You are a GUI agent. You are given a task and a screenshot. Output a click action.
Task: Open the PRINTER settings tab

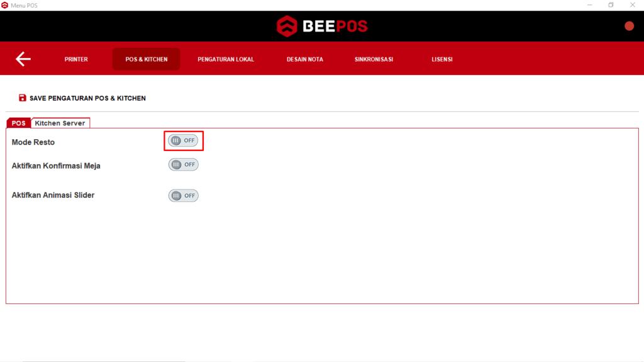click(76, 59)
